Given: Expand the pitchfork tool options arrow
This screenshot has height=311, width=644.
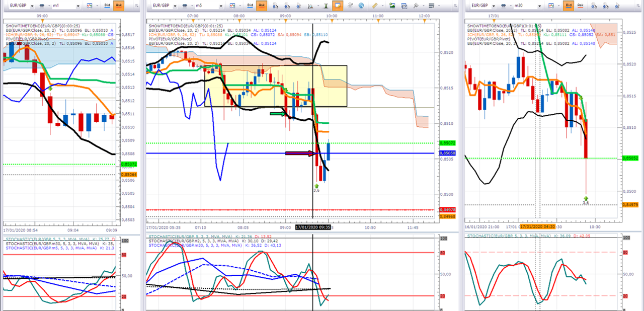Looking at the screenshot, I should click(x=424, y=6).
